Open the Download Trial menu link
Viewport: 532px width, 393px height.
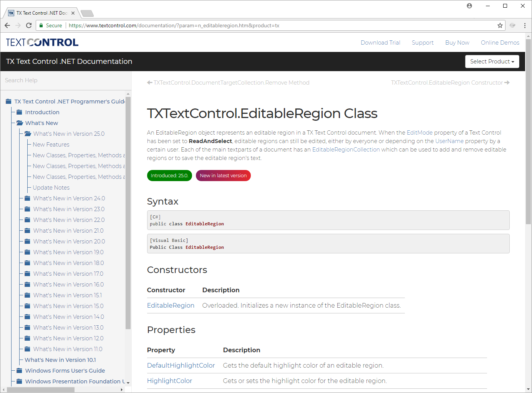pos(380,43)
